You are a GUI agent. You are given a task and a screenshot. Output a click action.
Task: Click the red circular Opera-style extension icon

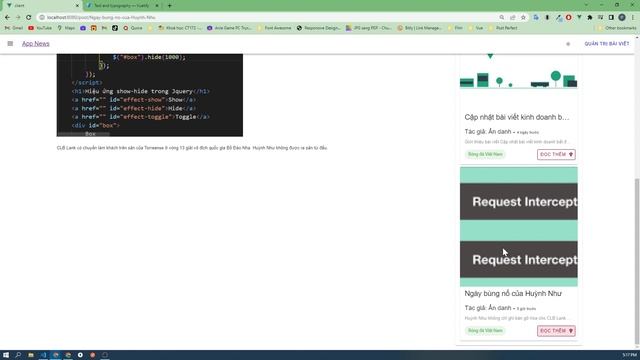pos(569,18)
